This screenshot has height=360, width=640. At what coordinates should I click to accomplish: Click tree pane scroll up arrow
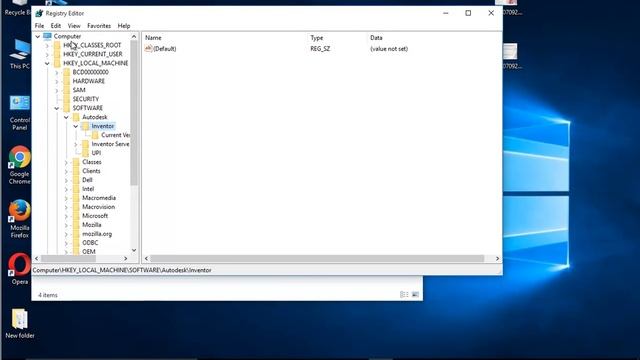pyautogui.click(x=134, y=37)
